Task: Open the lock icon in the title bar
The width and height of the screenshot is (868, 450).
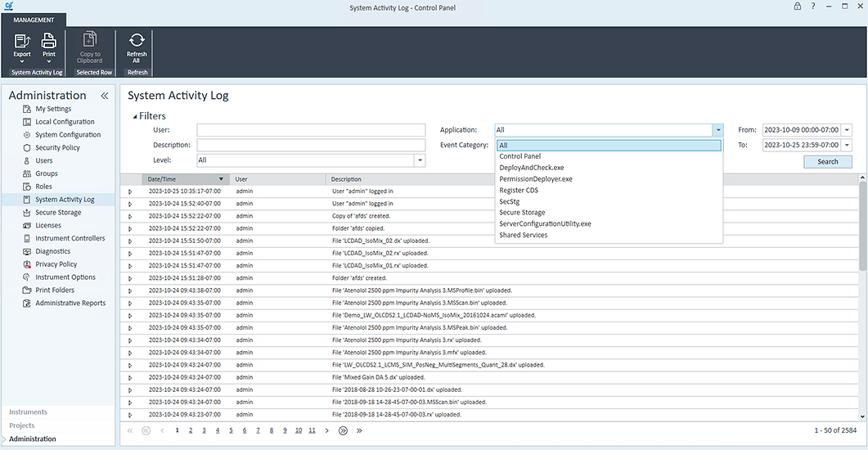Action: tap(798, 7)
